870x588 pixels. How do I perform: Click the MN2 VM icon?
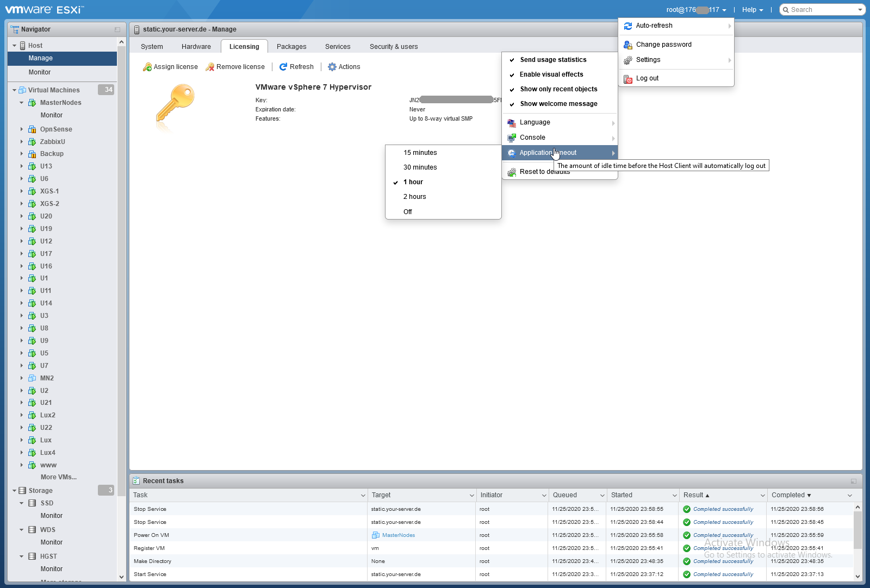32,378
